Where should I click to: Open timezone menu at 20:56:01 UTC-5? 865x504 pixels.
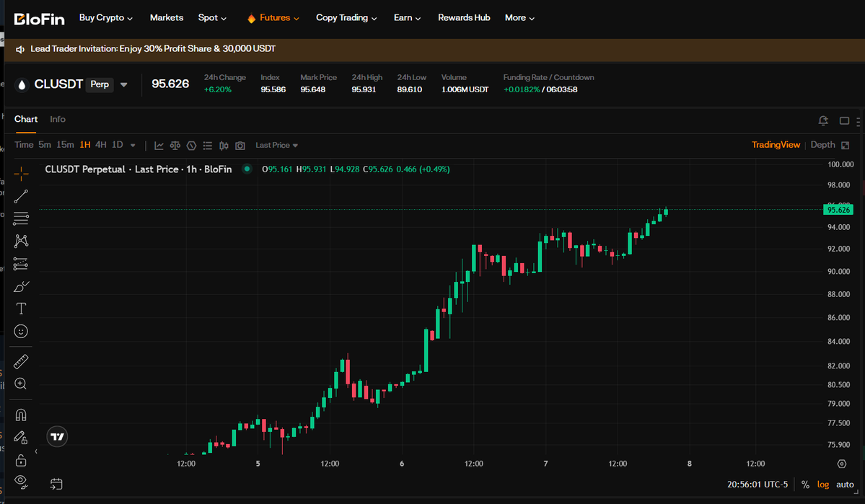click(x=758, y=485)
